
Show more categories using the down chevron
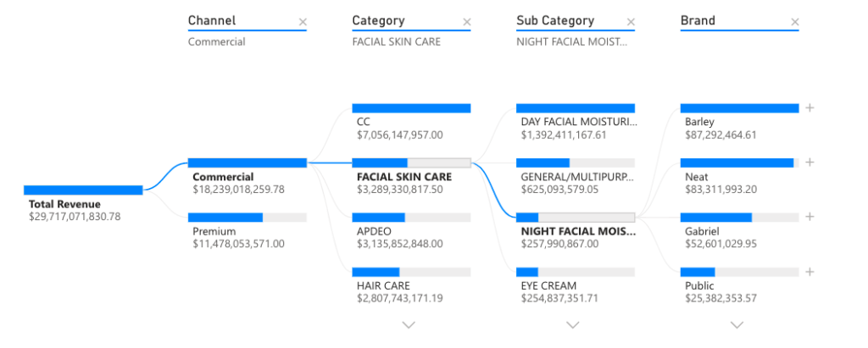[409, 325]
